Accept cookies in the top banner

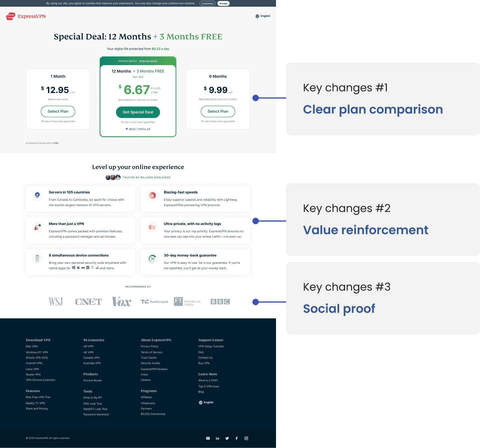223,4
